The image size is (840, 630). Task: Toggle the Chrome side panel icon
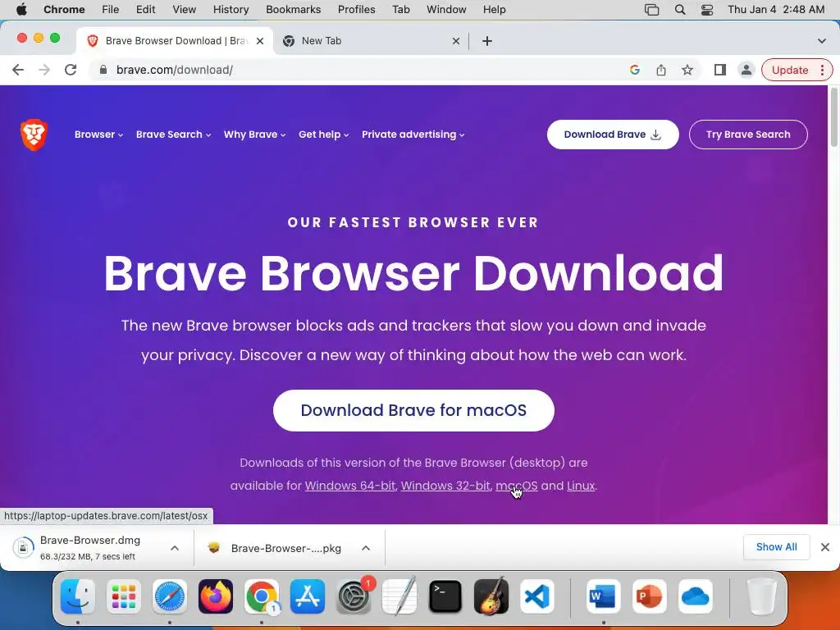click(x=720, y=70)
